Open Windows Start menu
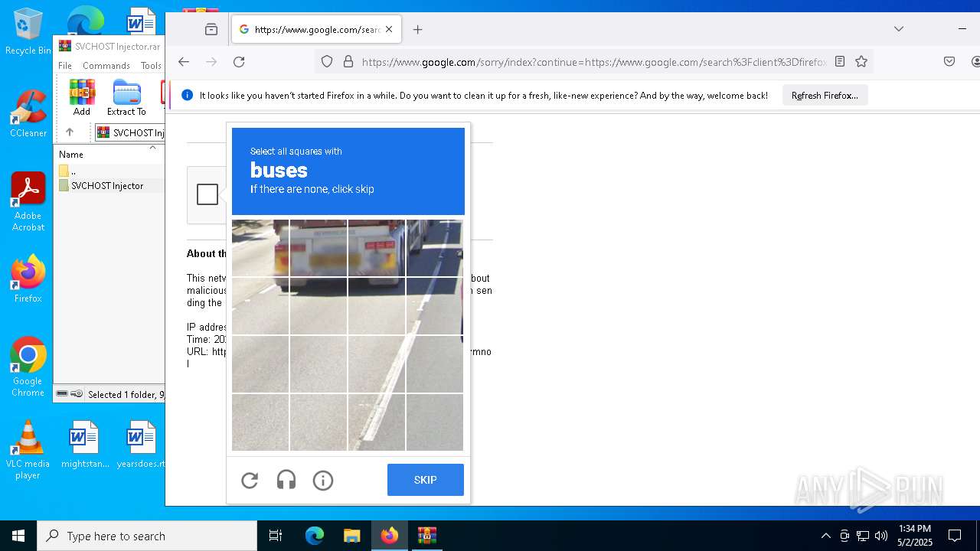 point(18,536)
